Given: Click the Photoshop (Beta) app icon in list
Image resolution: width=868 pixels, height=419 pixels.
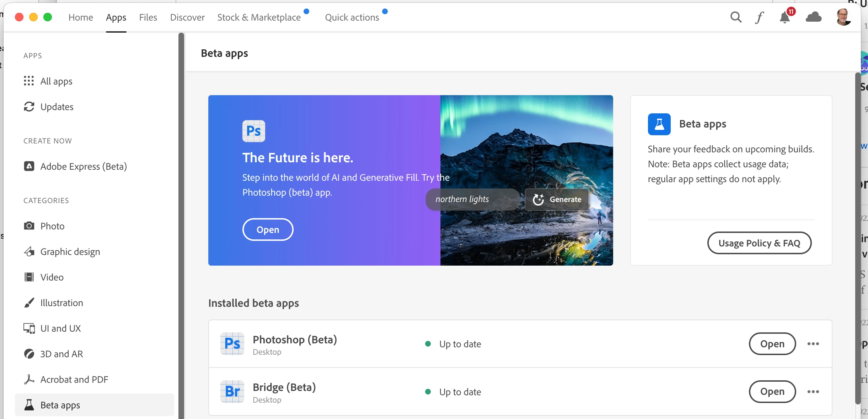Looking at the screenshot, I should pos(232,343).
